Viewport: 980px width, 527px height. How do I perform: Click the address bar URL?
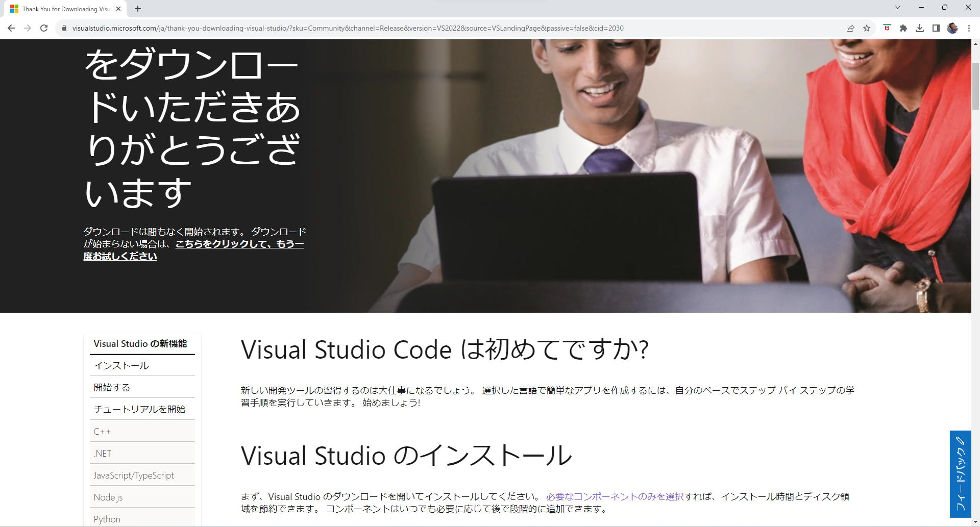(348, 28)
